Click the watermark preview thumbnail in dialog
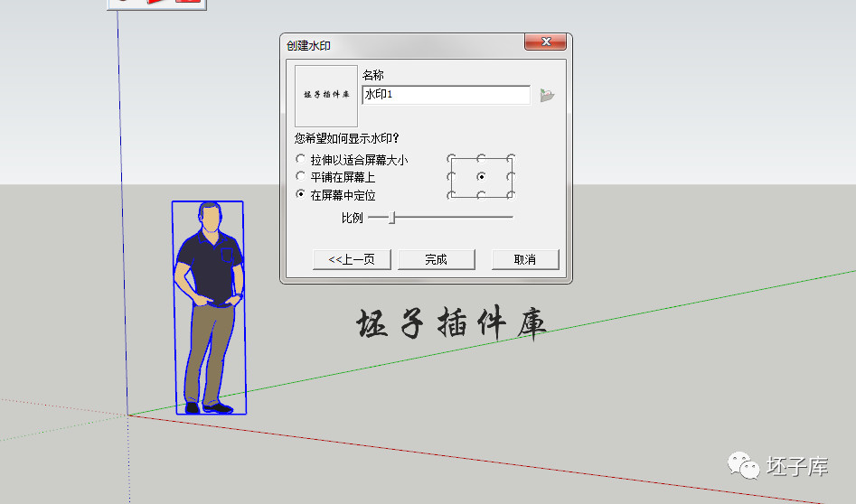The image size is (856, 504). [x=326, y=96]
